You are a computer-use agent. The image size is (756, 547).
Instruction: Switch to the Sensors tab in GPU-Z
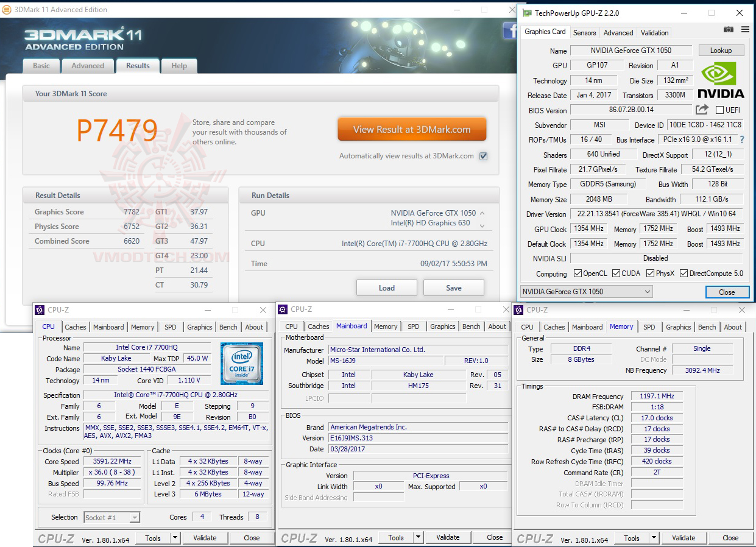point(584,32)
